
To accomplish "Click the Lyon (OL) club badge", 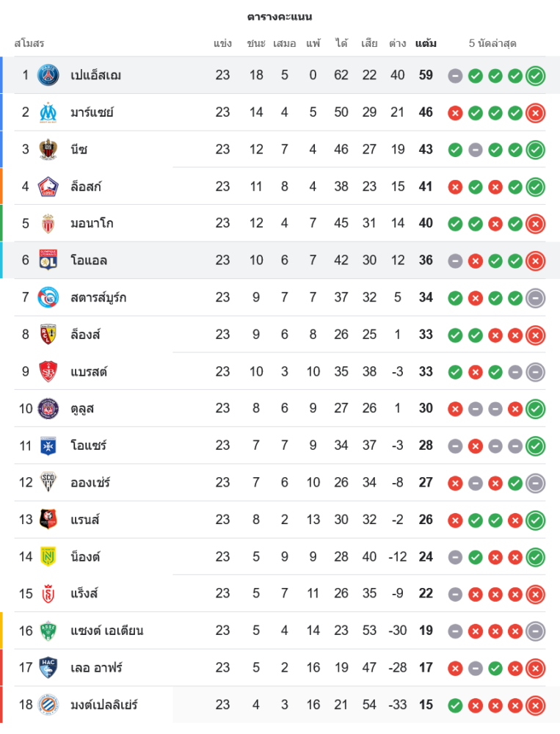I will tap(48, 260).
